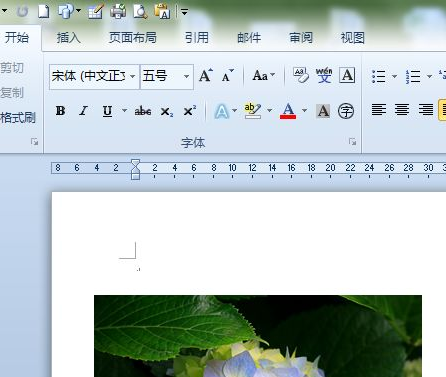Image resolution: width=446 pixels, height=377 pixels.
Task: Apply text effects glowing A icon
Action: click(x=222, y=111)
